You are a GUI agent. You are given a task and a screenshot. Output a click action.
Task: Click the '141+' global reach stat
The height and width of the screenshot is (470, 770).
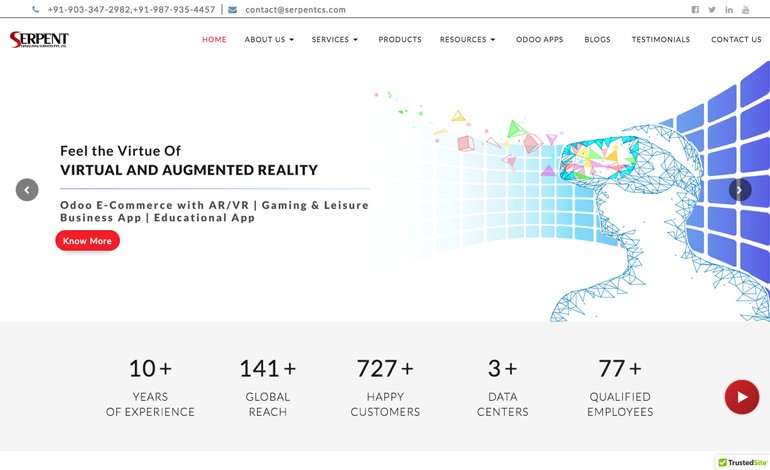[x=268, y=368]
